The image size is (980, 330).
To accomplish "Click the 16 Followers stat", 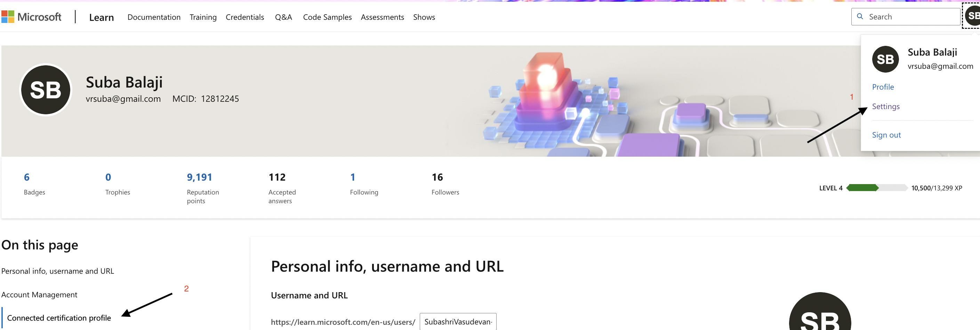I will click(x=445, y=184).
